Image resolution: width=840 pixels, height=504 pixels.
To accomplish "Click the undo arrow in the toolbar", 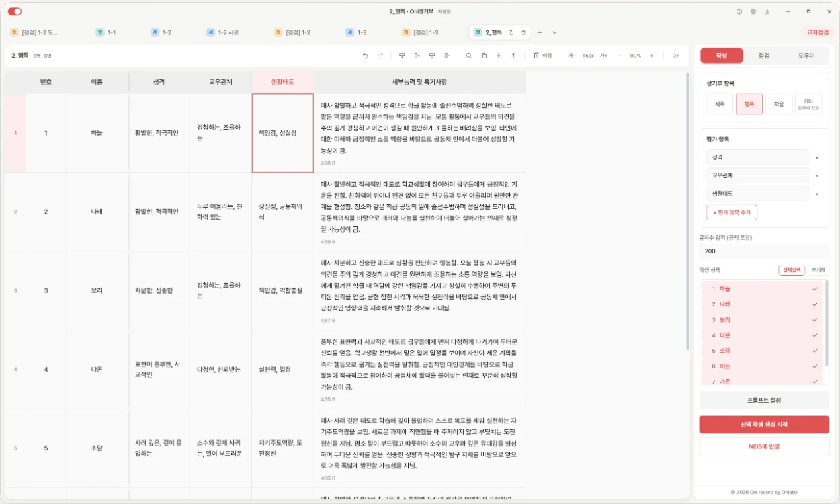I will (365, 56).
